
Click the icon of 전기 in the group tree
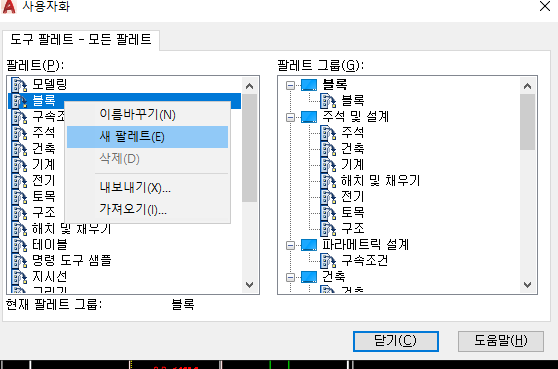click(328, 197)
